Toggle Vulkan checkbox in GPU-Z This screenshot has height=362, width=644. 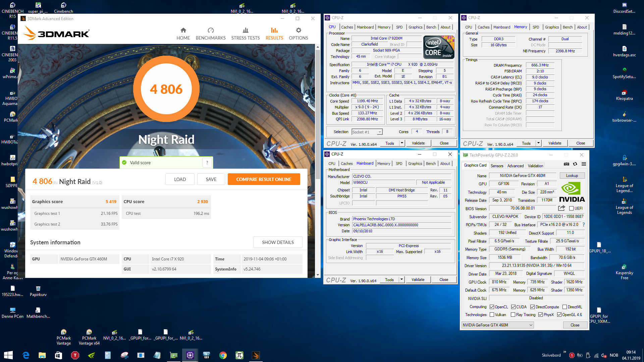click(492, 315)
